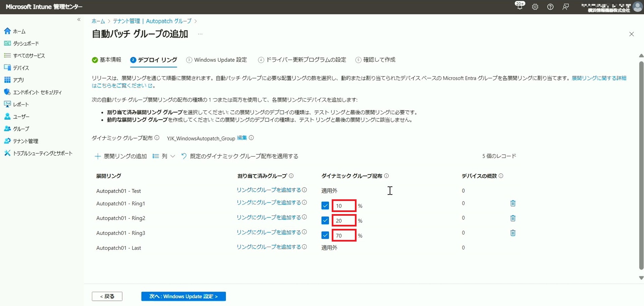Add group to Autopatch01 - Ring1 ring
The image size is (644, 306).
click(x=269, y=202)
